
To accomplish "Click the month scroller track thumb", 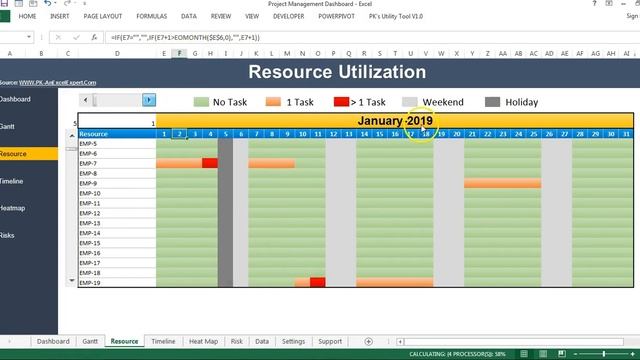I will coord(95,100).
